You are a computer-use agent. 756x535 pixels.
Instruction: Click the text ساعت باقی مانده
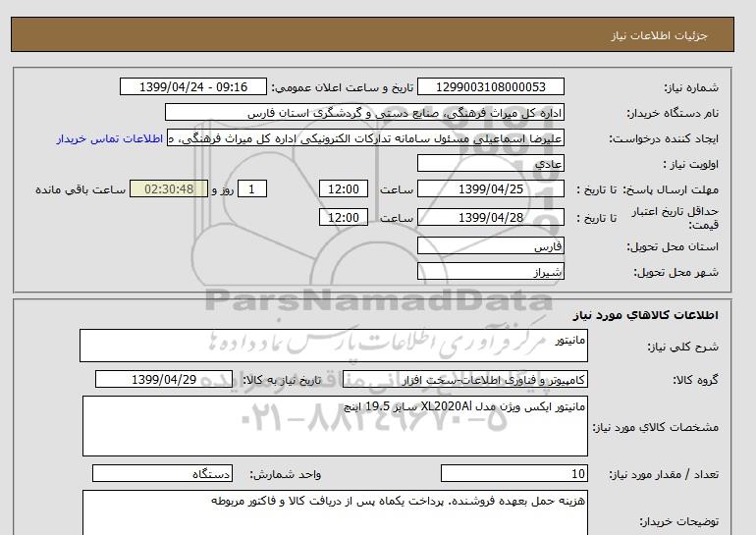81,189
